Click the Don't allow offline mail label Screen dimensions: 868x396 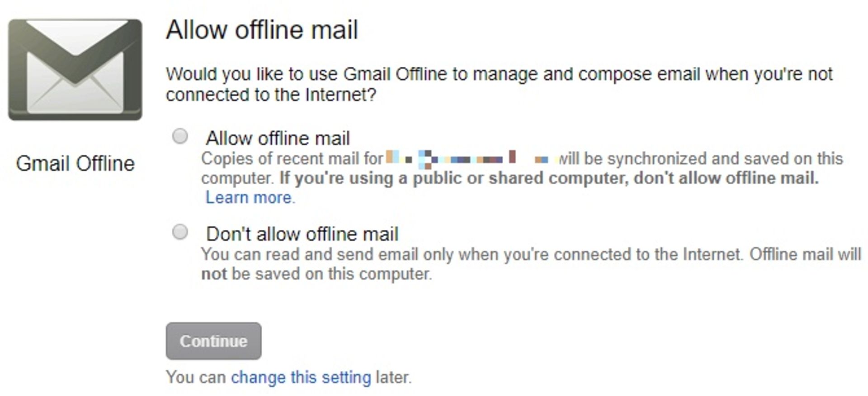302,234
